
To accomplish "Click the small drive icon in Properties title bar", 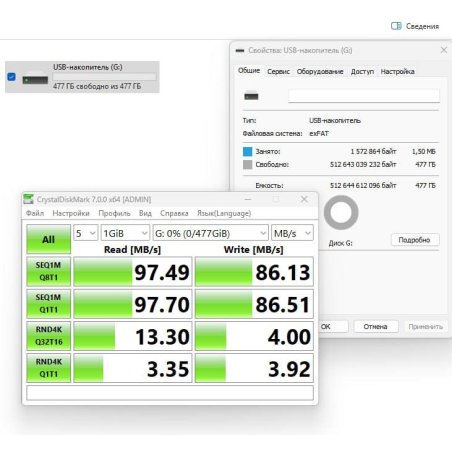I will (240, 50).
